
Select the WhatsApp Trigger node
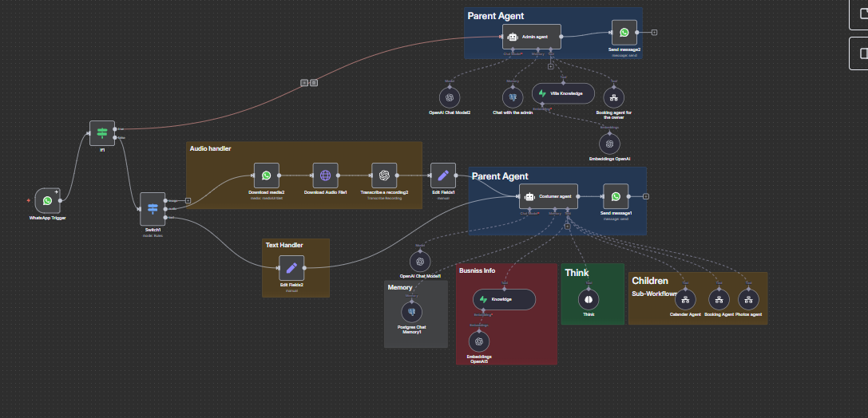pos(47,201)
